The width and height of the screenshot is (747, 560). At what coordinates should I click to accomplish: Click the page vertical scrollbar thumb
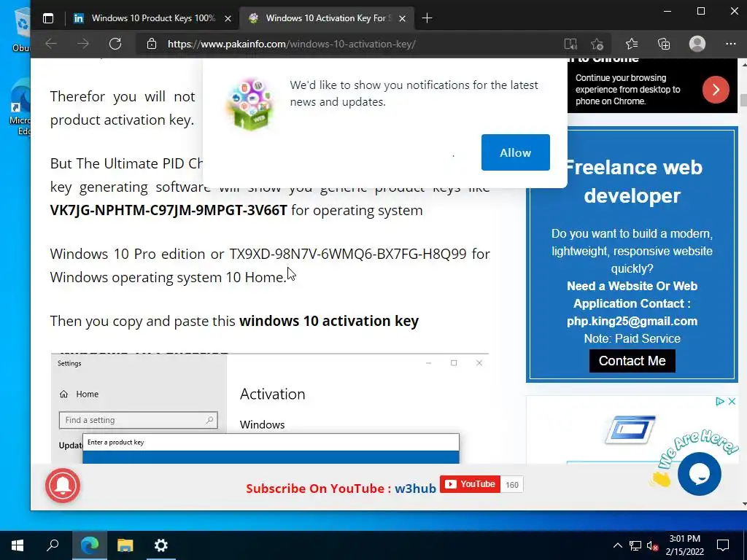(743, 101)
